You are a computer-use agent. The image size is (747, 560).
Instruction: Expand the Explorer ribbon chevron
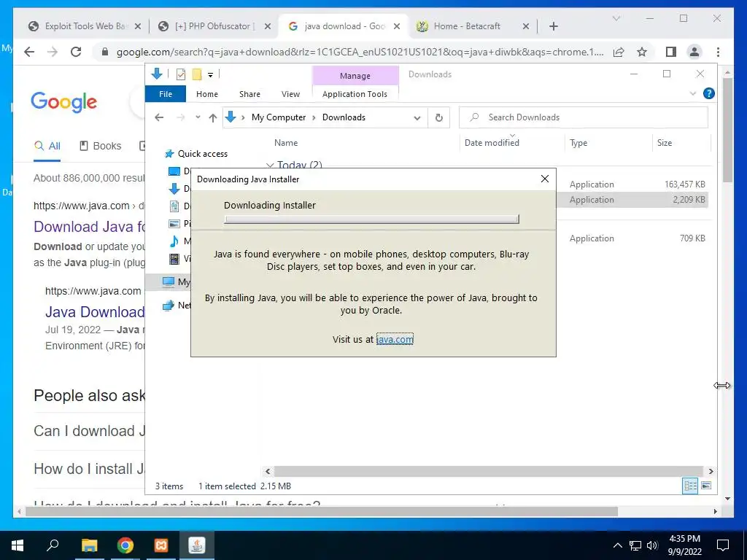[693, 94]
